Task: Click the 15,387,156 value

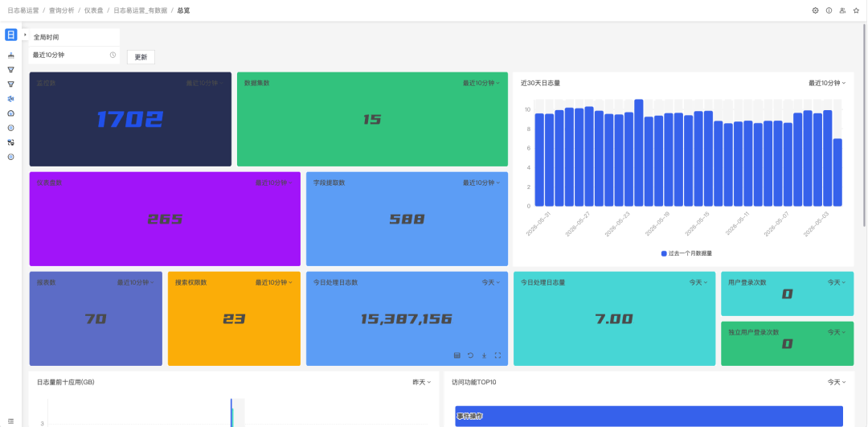Action: (407, 318)
